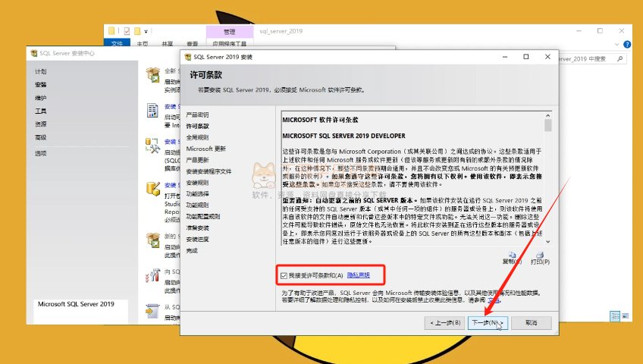Viewport: 643px width, 364px height.
Task: Click the report document icon in Installation Center
Action: 152,110
